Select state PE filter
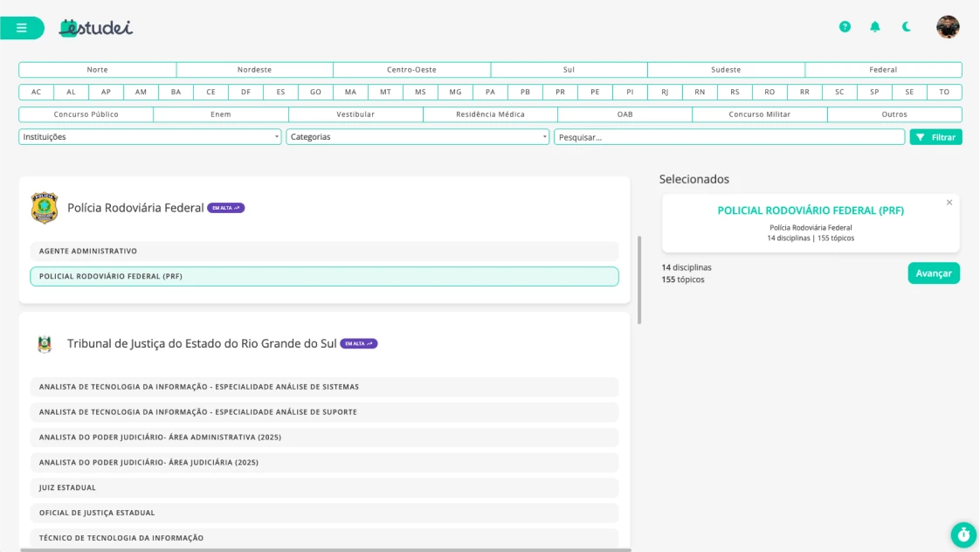 [x=595, y=92]
